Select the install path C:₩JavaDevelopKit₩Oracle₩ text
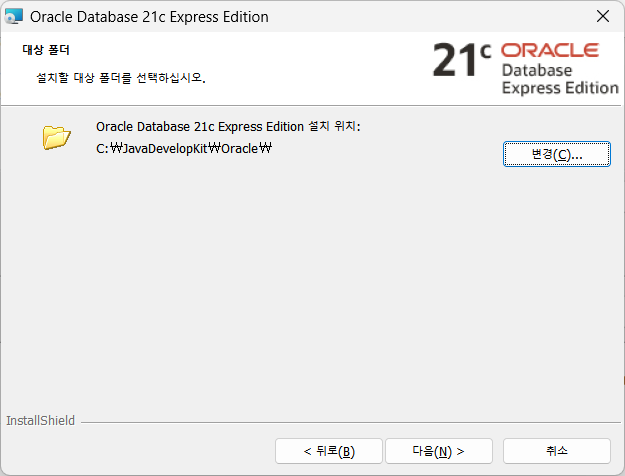 [x=184, y=149]
